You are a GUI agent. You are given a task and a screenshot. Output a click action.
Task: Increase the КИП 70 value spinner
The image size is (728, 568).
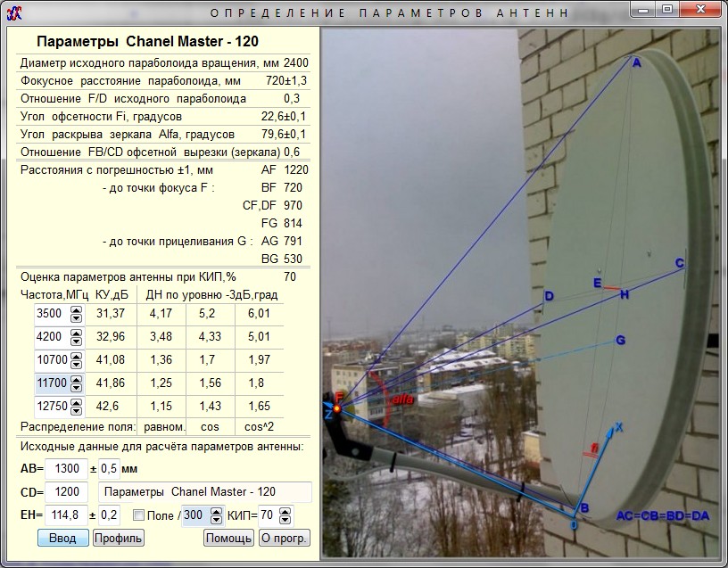point(285,512)
